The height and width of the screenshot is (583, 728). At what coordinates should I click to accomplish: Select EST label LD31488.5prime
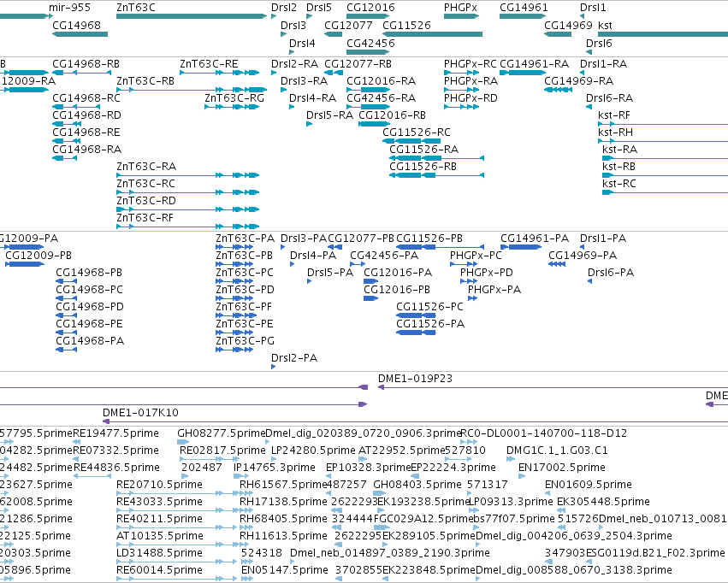159,552
